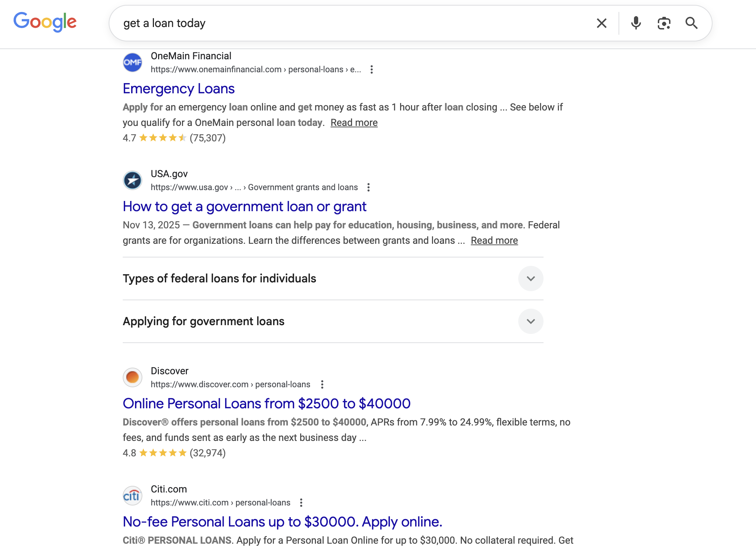Click the Citi site favicon

[x=132, y=495]
